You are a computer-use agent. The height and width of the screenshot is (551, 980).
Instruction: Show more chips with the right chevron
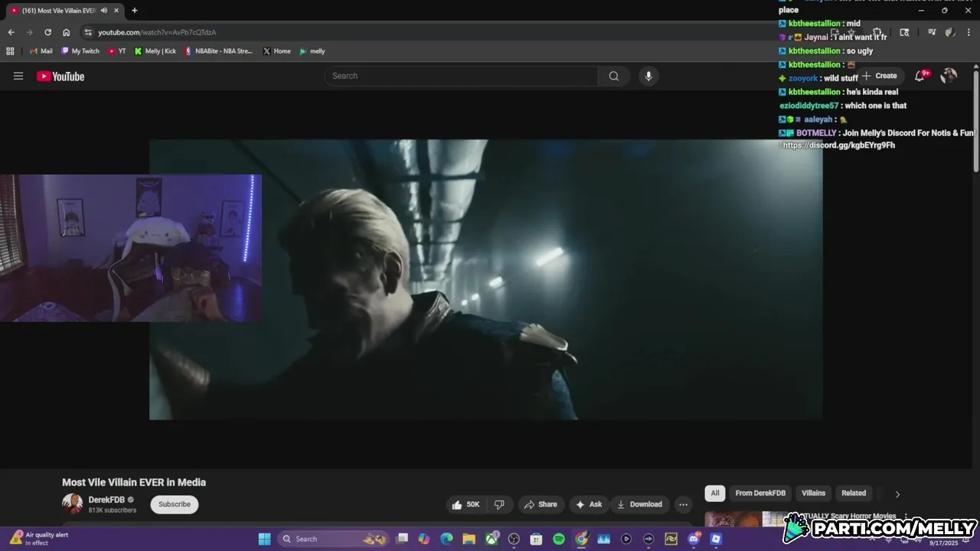coord(897,494)
